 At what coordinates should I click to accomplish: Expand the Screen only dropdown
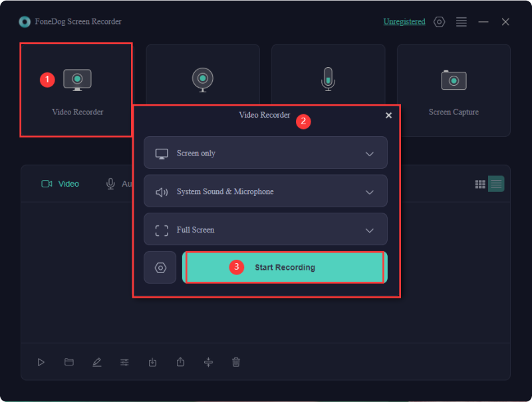(x=265, y=152)
